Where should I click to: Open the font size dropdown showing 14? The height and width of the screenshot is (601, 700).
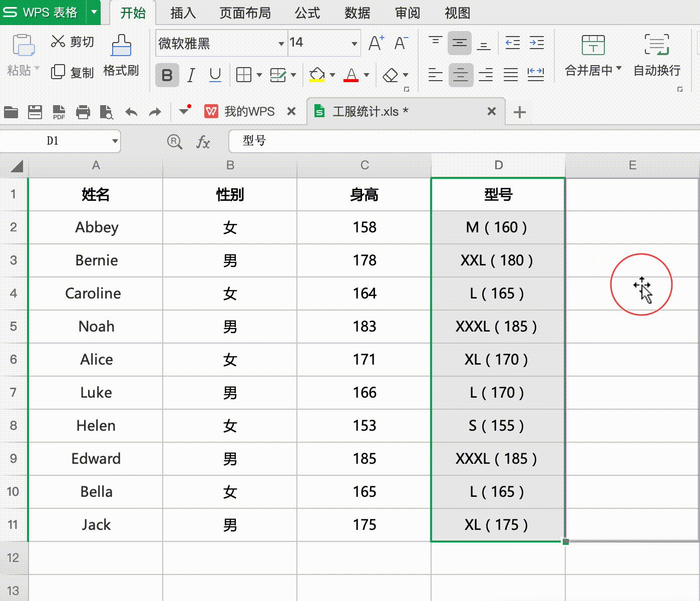(354, 43)
